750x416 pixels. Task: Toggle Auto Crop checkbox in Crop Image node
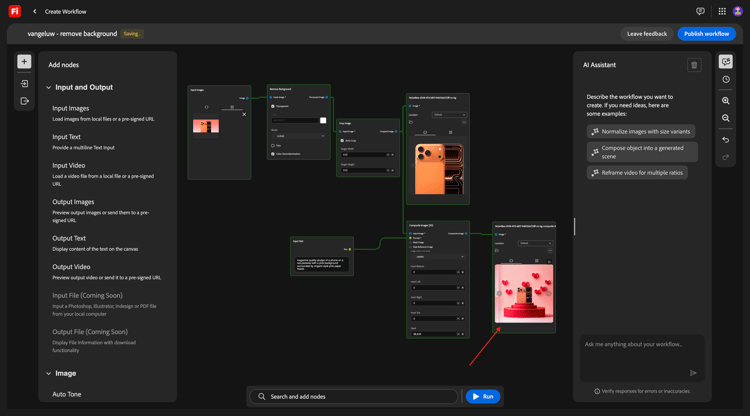pos(342,141)
